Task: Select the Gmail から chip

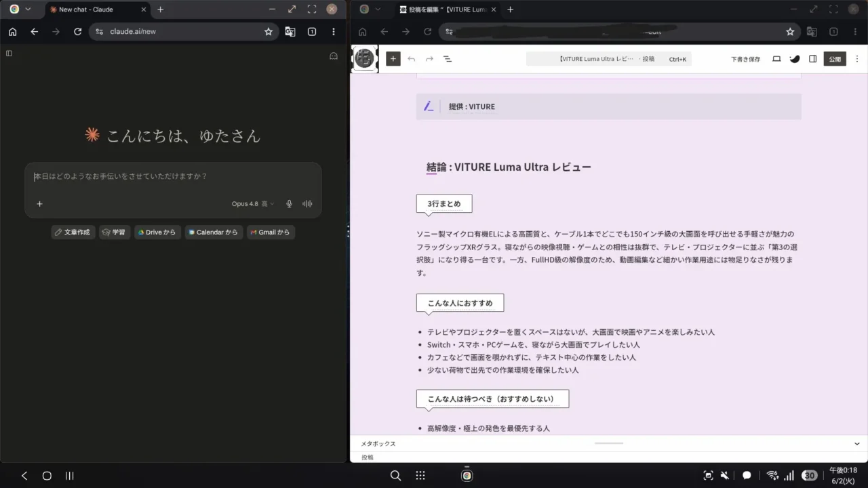Action: tap(271, 232)
